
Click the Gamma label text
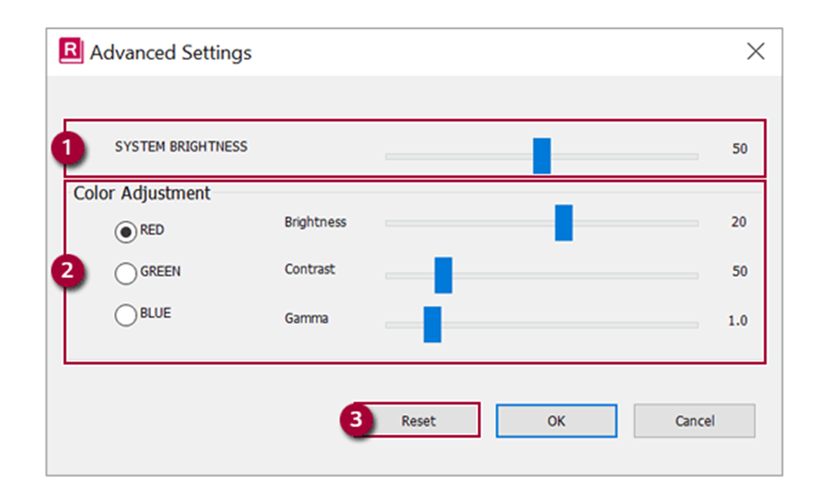pos(306,318)
